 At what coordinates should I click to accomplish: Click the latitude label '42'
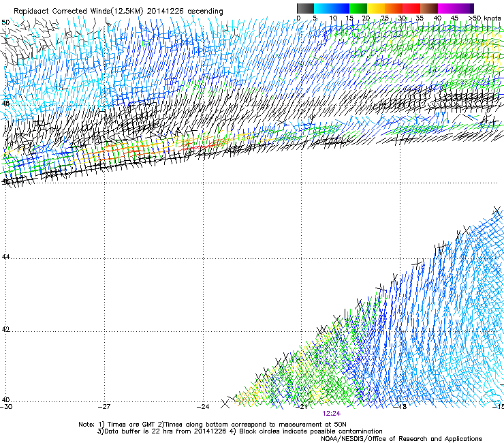[x=5, y=329]
